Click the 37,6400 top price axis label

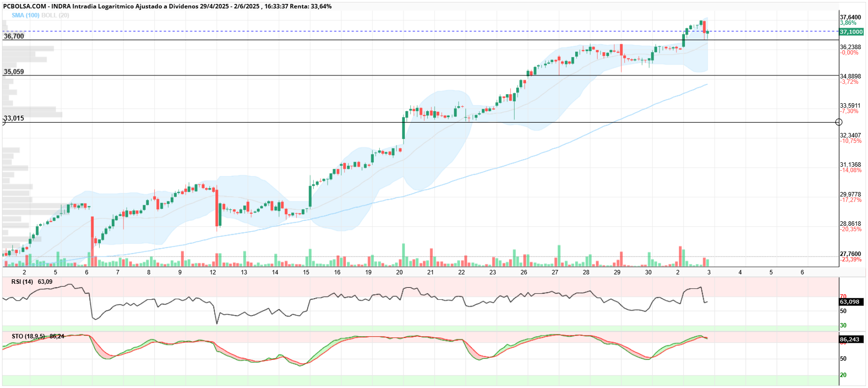tap(850, 17)
